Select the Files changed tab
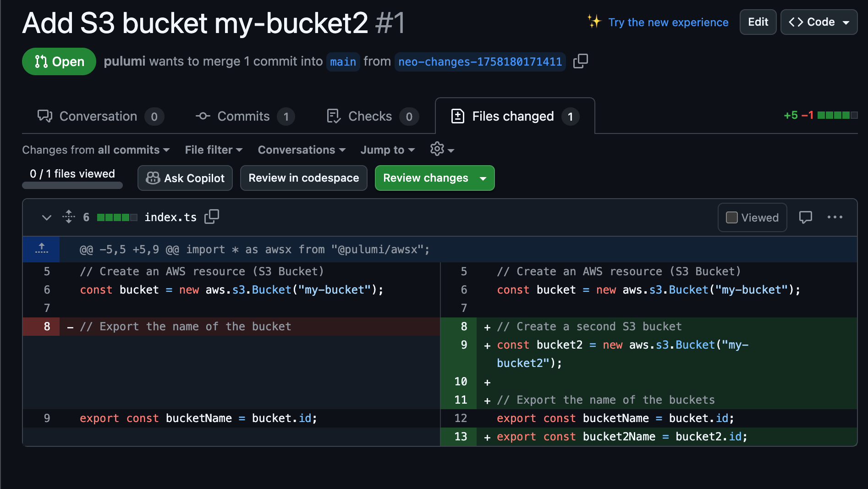Viewport: 868px width, 489px height. 515,117
